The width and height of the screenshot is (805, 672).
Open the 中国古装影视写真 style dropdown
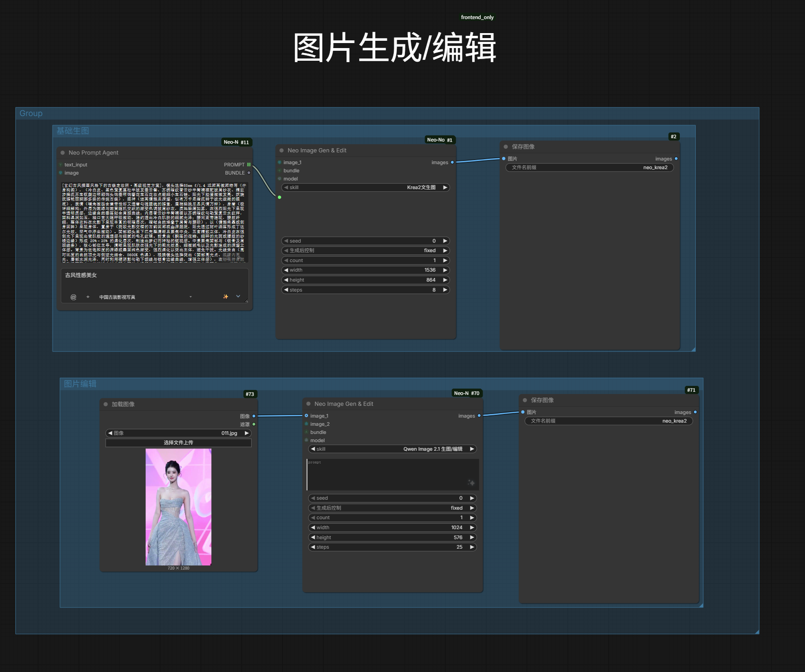click(x=145, y=297)
